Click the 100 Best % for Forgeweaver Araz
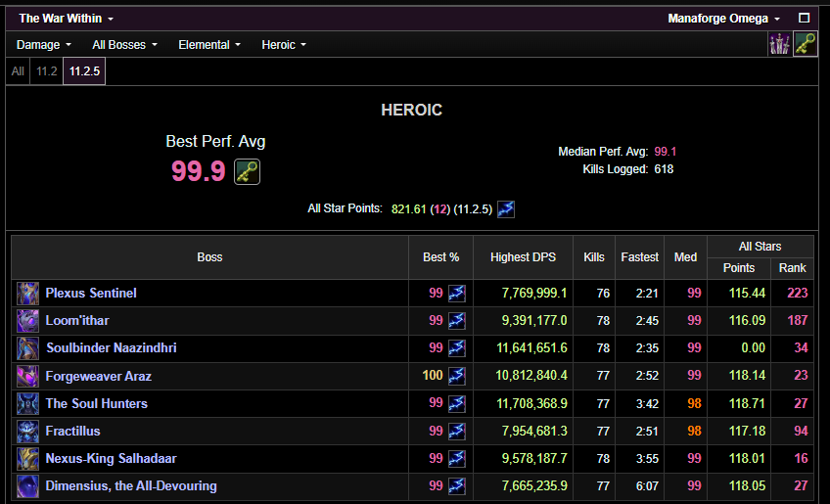 pos(433,376)
